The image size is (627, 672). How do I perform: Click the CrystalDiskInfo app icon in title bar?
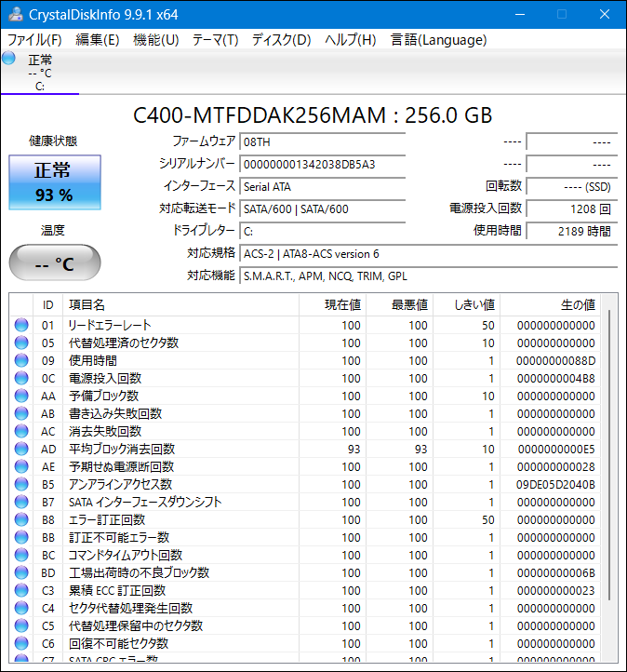point(16,14)
